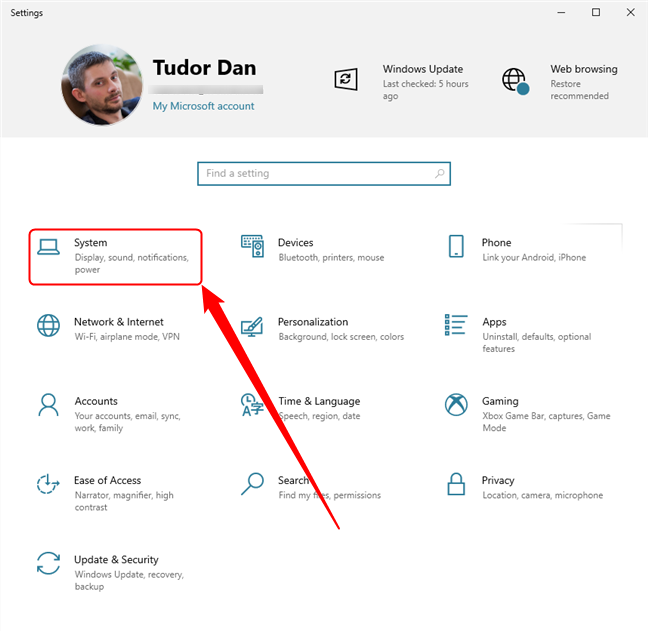Select the Devices category title
The image size is (648, 631).
(x=295, y=243)
